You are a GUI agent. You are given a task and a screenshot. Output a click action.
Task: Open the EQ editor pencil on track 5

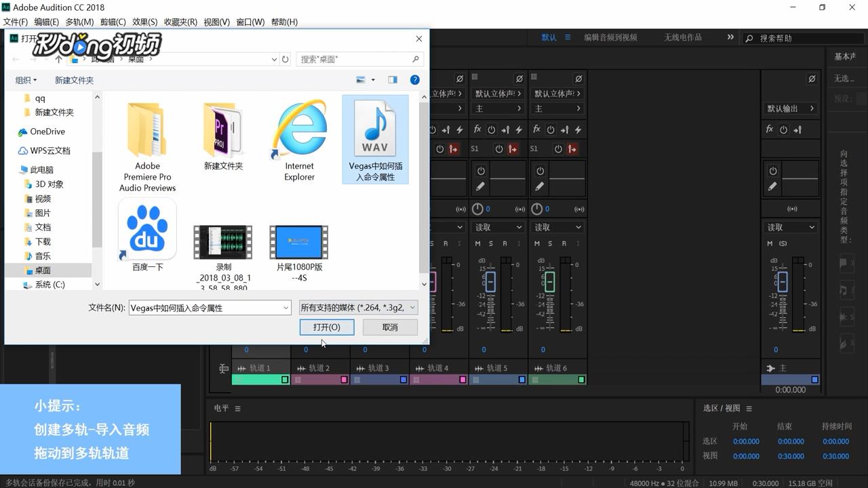coord(481,186)
